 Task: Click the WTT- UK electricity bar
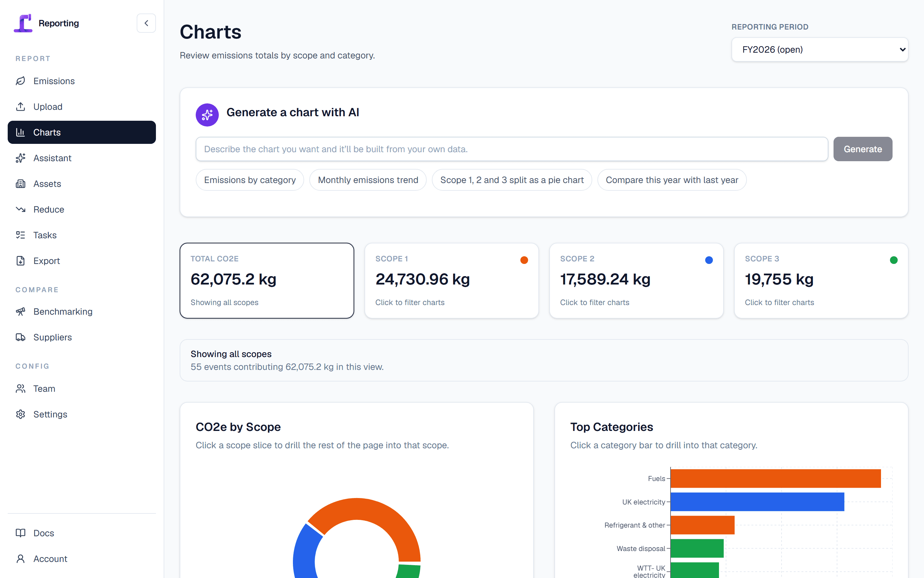[x=695, y=570]
